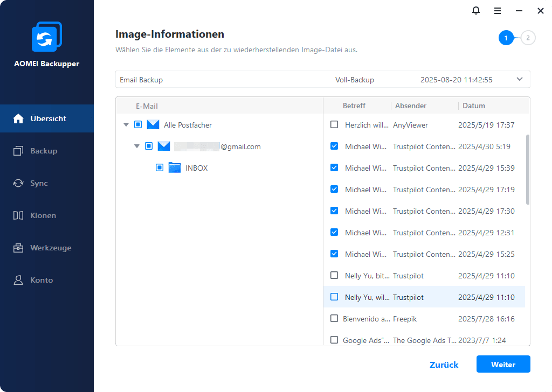Click the date 2025/5/19 17:37
This screenshot has width=552, height=392.
coord(486,125)
